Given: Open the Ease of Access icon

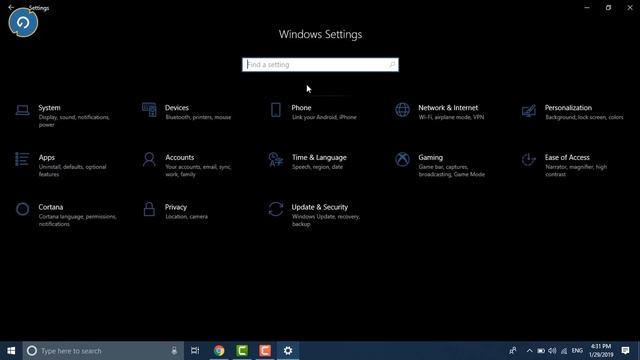Looking at the screenshot, I should (x=529, y=160).
